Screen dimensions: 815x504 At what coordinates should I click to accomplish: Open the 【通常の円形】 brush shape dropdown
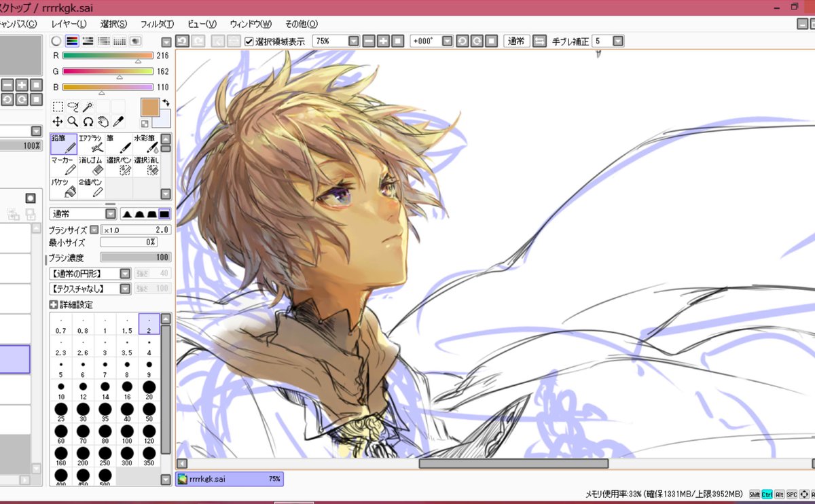125,273
